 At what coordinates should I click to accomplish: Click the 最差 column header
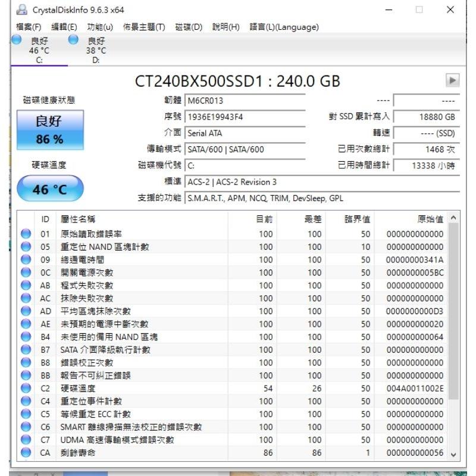click(301, 219)
